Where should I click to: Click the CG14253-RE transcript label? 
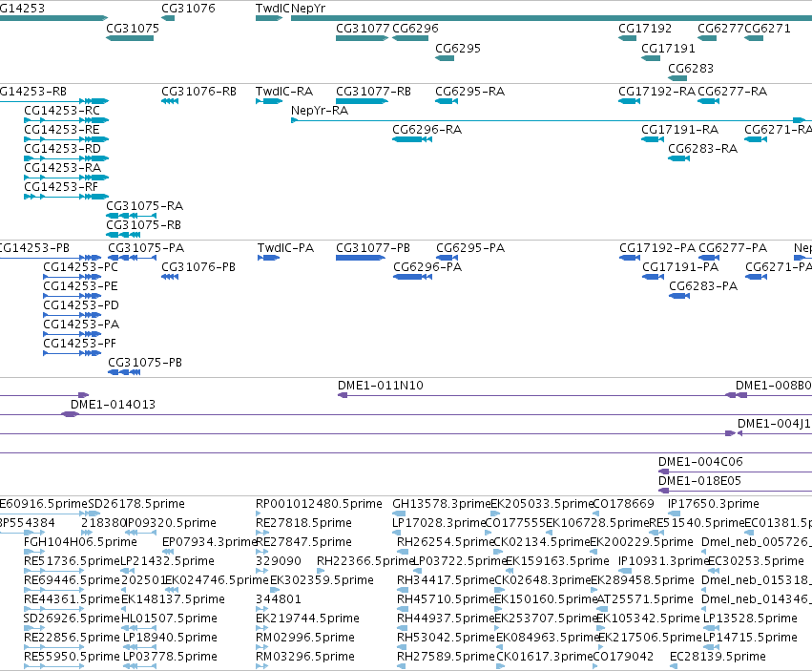coord(62,130)
